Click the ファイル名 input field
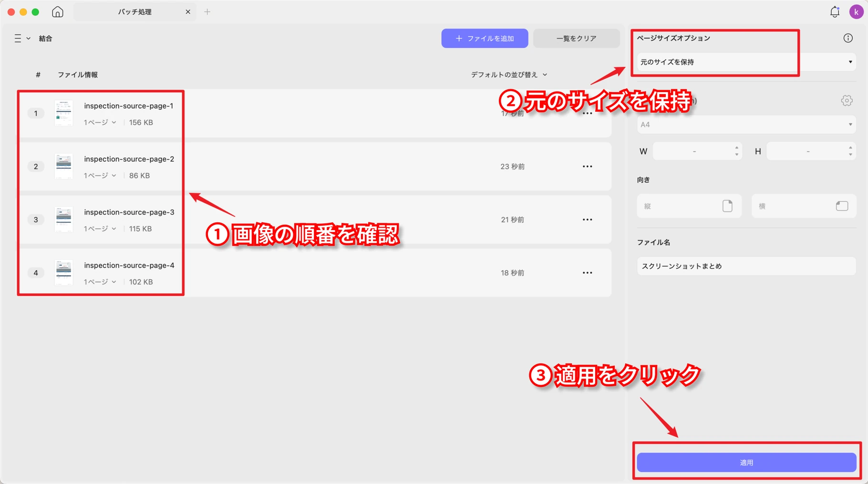 (746, 266)
